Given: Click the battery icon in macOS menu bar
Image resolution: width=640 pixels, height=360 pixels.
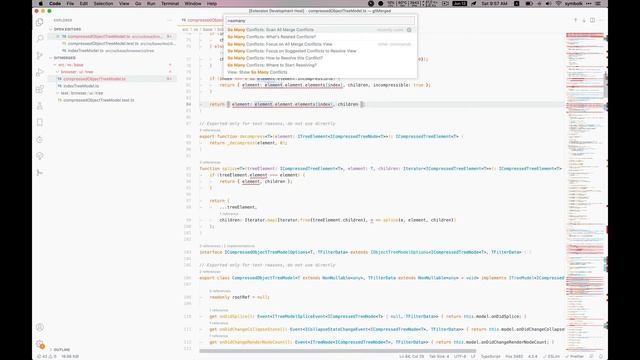Looking at the screenshot, I should 529,3.
